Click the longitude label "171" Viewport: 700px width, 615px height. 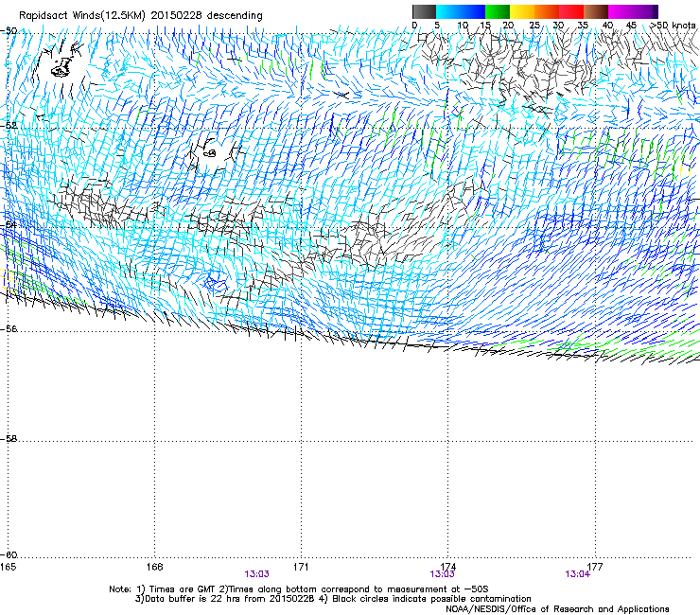click(301, 567)
